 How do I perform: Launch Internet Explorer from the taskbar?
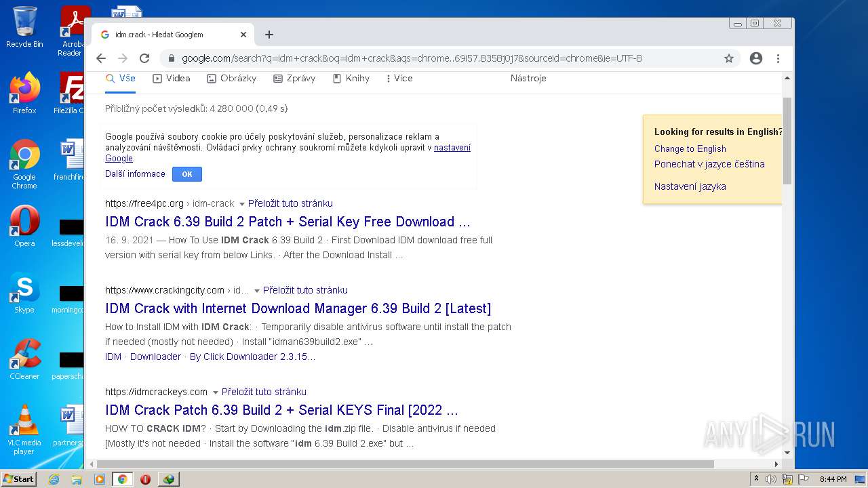(54, 479)
